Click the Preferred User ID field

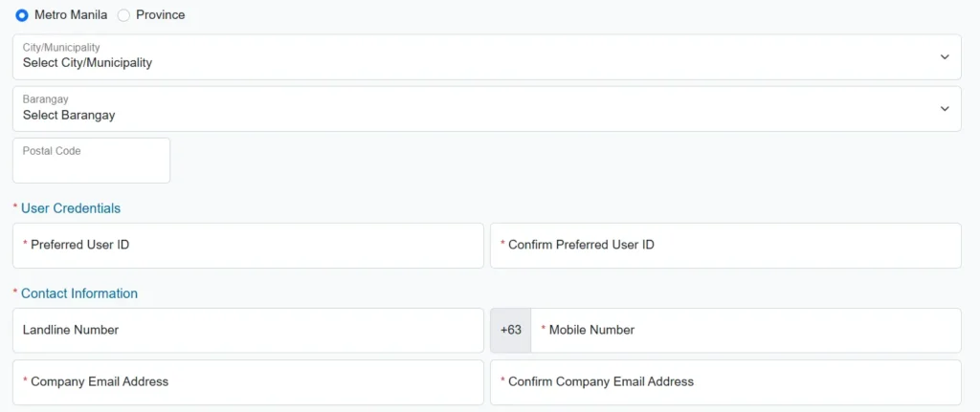pyautogui.click(x=248, y=246)
